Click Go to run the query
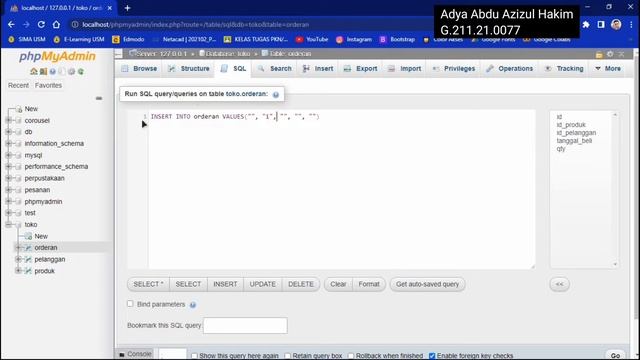Viewport: 640px width, 360px height. pos(615,356)
